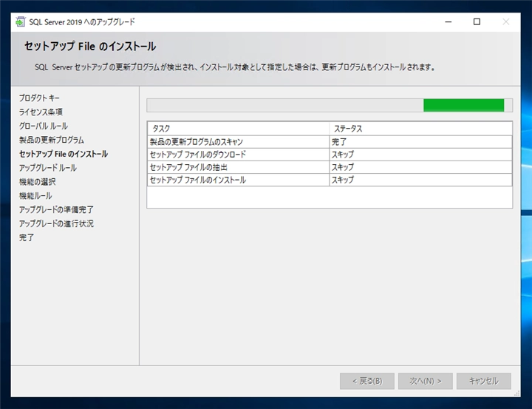Click the green installation progress bar
Image resolution: width=532 pixels, height=409 pixels.
point(330,105)
